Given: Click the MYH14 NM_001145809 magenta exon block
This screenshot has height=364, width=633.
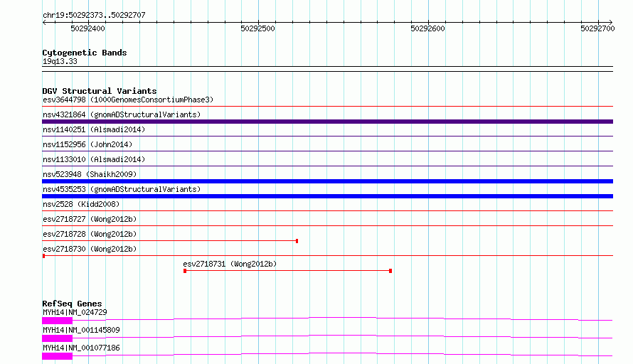Looking at the screenshot, I should coord(58,338).
